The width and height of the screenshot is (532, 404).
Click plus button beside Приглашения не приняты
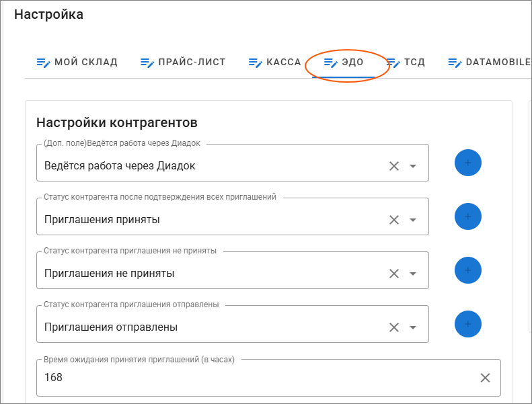[x=468, y=270]
